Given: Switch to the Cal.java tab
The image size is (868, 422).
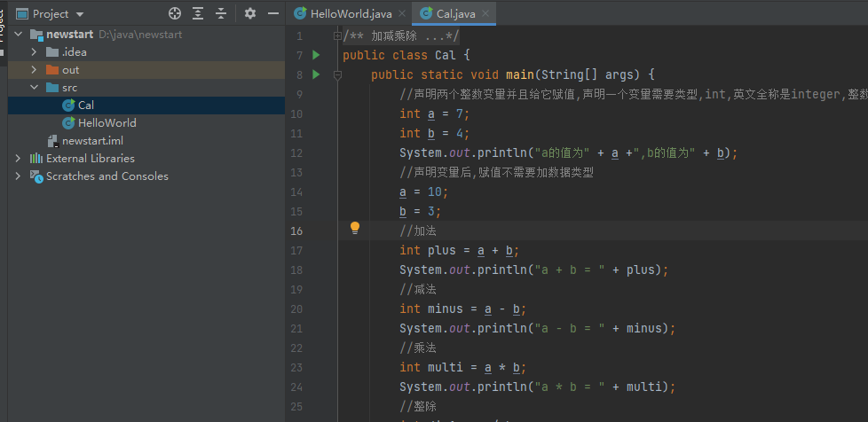Looking at the screenshot, I should (x=455, y=14).
